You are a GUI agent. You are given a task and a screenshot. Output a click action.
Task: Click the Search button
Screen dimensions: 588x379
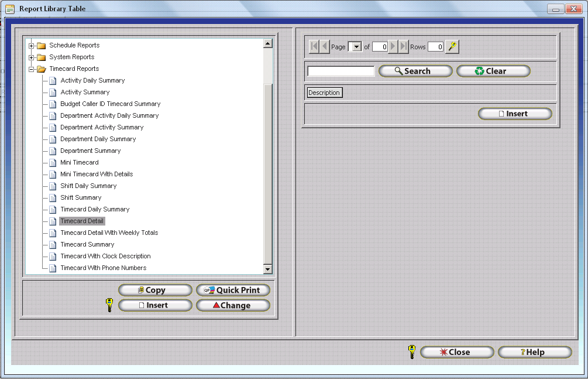415,71
